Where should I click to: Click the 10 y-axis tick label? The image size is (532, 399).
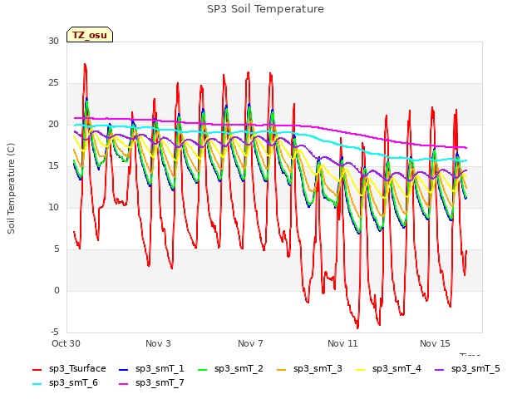[x=53, y=207]
